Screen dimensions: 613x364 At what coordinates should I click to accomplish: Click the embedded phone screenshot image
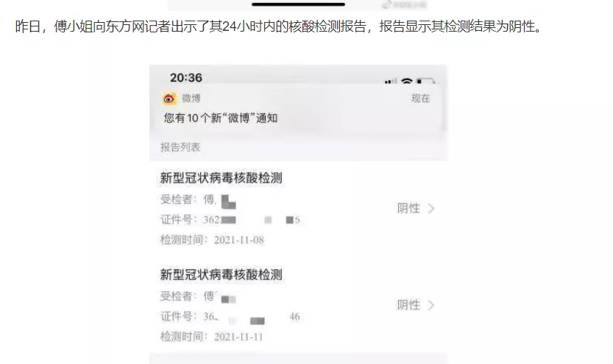click(298, 215)
